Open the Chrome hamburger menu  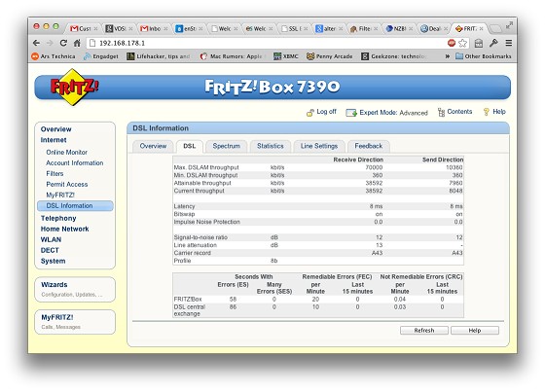(x=508, y=43)
